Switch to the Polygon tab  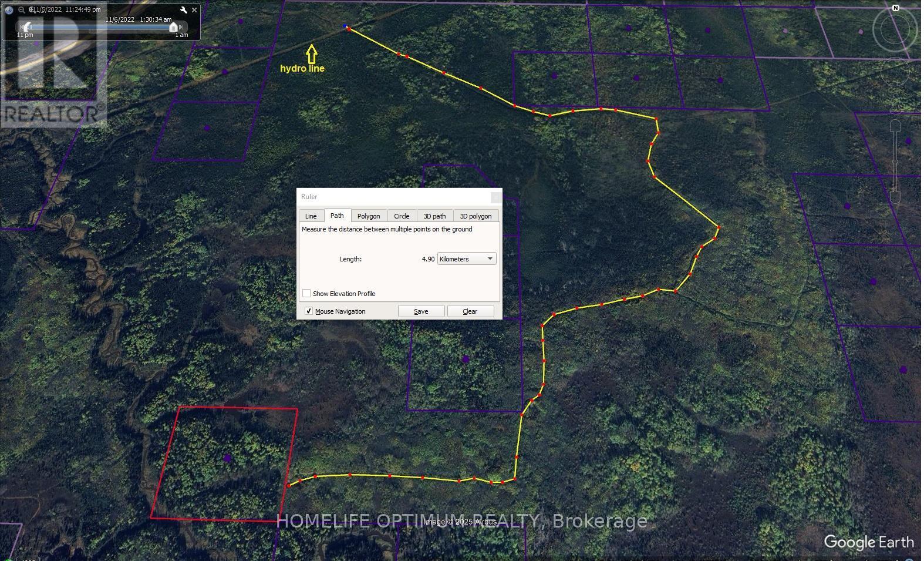(369, 216)
